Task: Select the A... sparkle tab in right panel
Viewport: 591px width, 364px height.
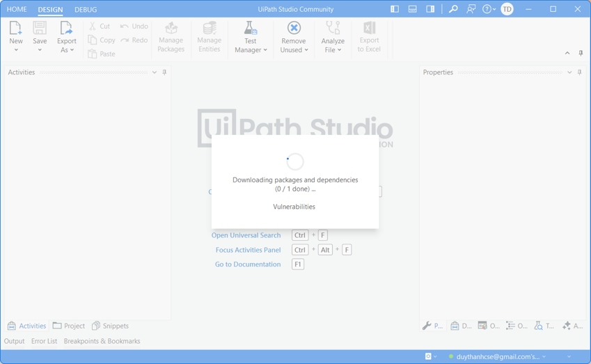Action: point(572,326)
